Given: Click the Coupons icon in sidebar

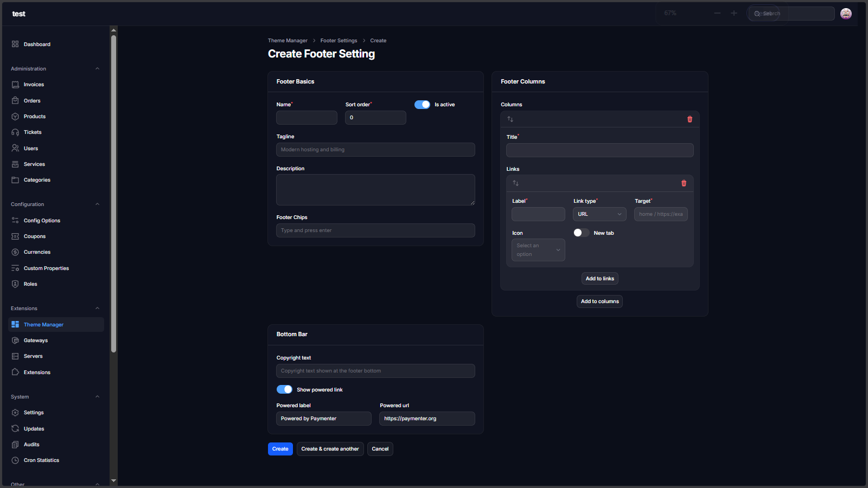Looking at the screenshot, I should [x=15, y=236].
